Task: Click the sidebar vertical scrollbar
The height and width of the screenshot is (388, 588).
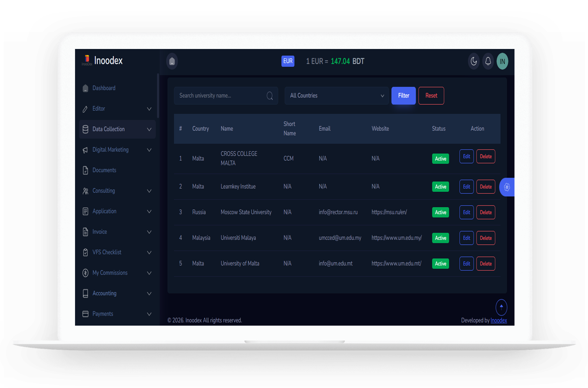Action: pos(158,96)
